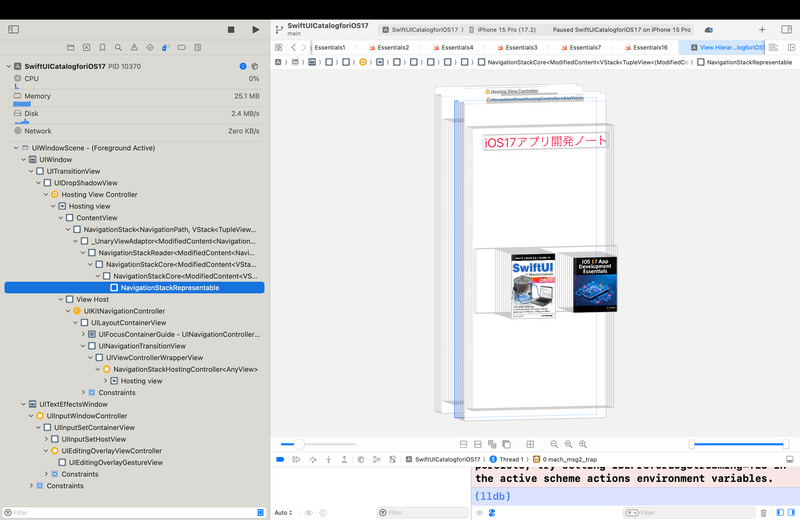Open the related items grid icon
This screenshot has height=520, width=800.
coord(278,47)
